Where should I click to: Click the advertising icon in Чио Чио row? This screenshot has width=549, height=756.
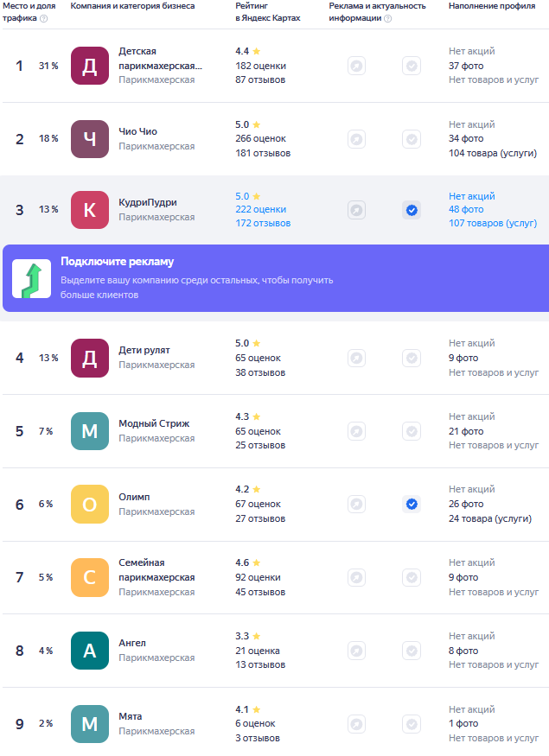coord(356,139)
